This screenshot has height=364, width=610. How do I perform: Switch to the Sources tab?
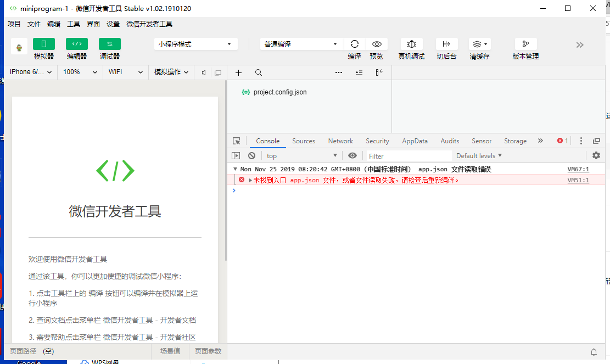(304, 141)
